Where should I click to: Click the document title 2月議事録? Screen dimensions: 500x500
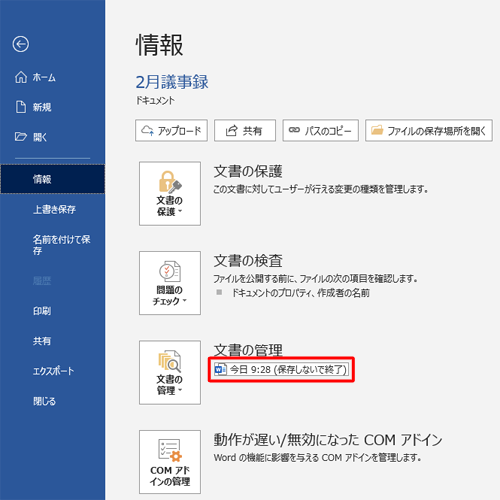coord(172,82)
